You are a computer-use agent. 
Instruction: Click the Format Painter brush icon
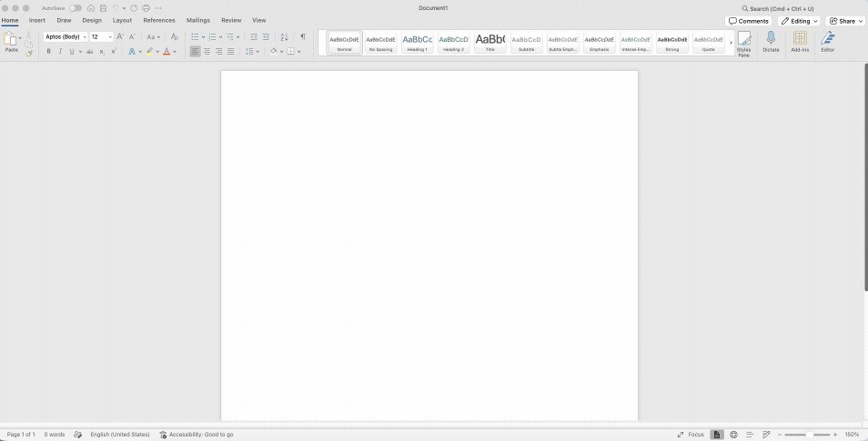click(29, 54)
